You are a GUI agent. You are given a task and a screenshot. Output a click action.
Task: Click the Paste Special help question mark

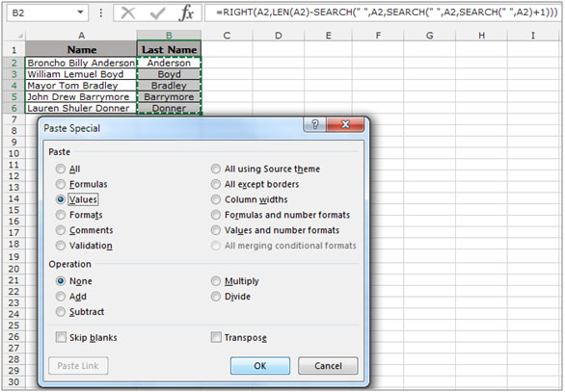coord(315,124)
